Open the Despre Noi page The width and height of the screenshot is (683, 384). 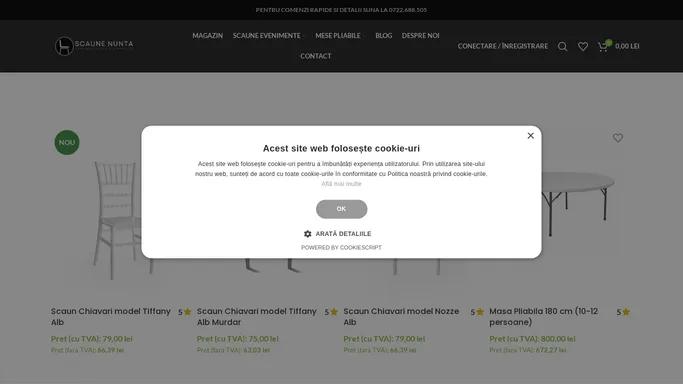(x=420, y=36)
